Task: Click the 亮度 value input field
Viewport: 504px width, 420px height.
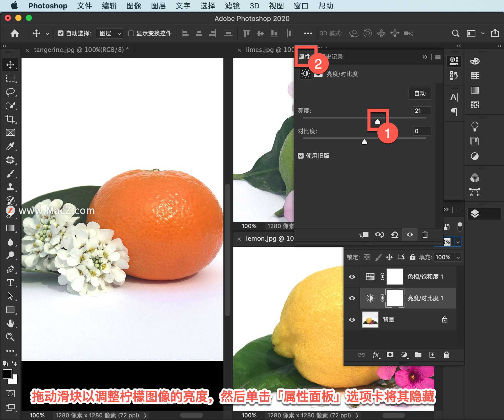Action: (x=422, y=111)
